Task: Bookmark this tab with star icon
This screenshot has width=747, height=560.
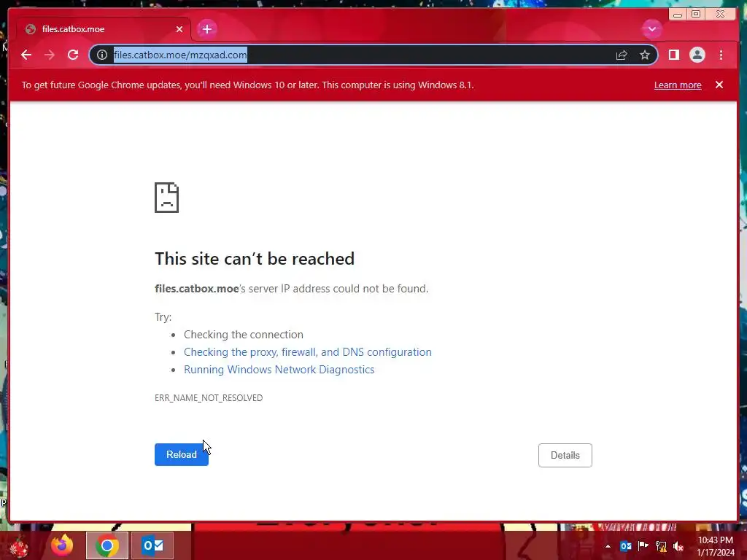Action: coord(645,55)
